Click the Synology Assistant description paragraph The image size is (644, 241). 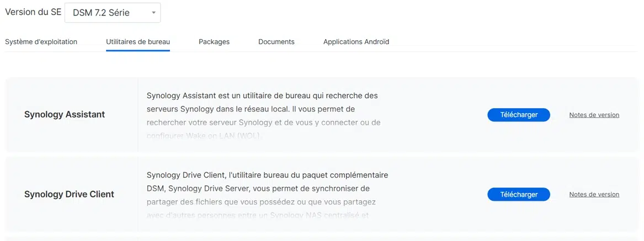tap(263, 109)
